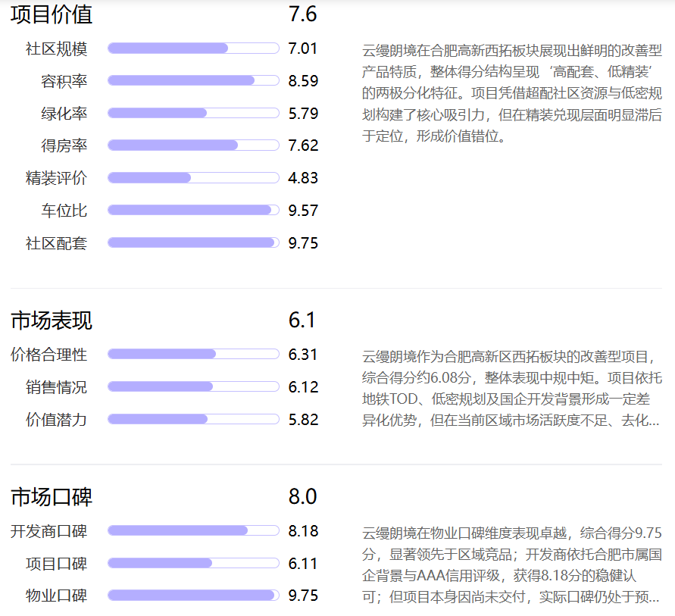The width and height of the screenshot is (675, 616).
Task: Click the 社区配套 progress bar
Action: click(193, 242)
